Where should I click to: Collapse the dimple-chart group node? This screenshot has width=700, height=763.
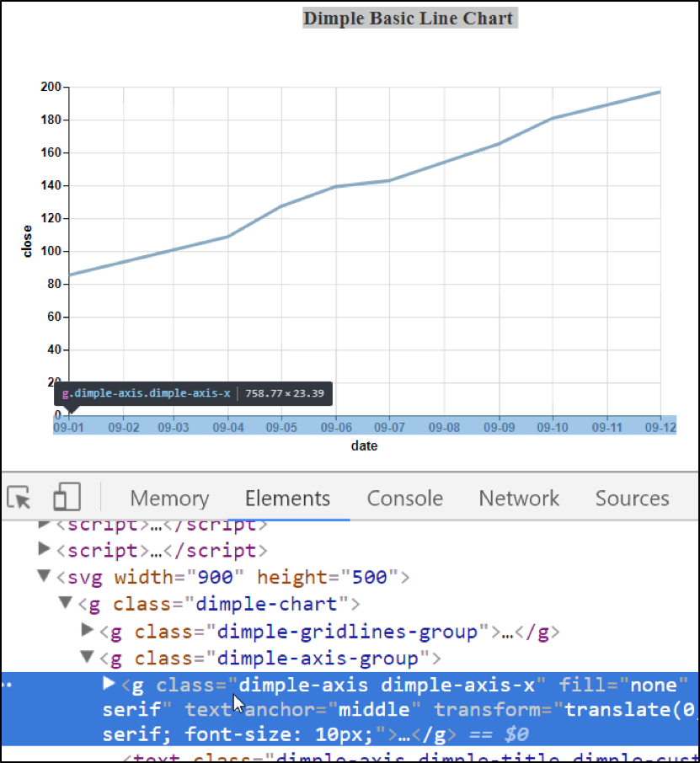(66, 603)
